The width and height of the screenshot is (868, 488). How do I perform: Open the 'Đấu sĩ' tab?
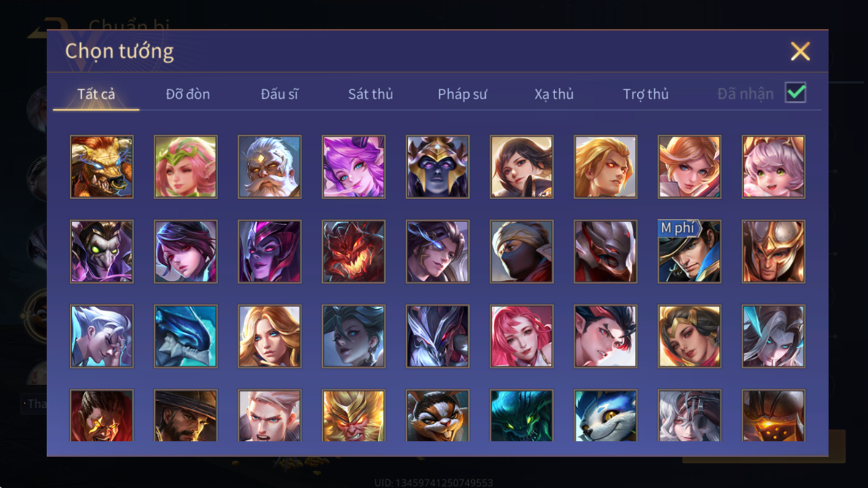279,94
